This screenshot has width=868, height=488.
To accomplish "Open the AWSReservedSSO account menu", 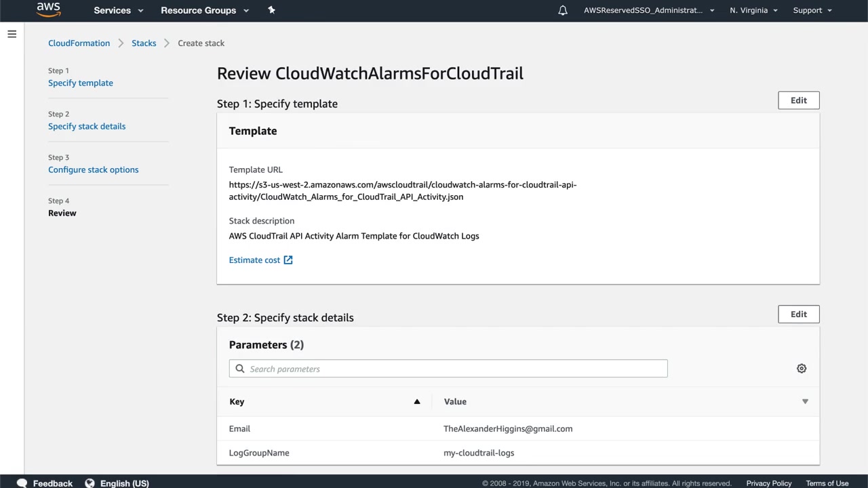I will [x=649, y=10].
